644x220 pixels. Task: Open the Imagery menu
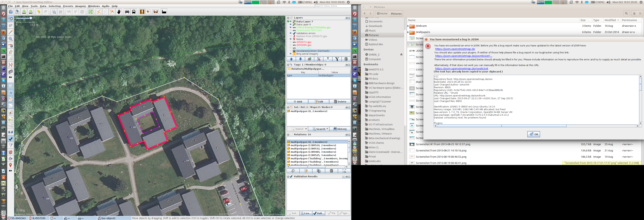click(80, 6)
